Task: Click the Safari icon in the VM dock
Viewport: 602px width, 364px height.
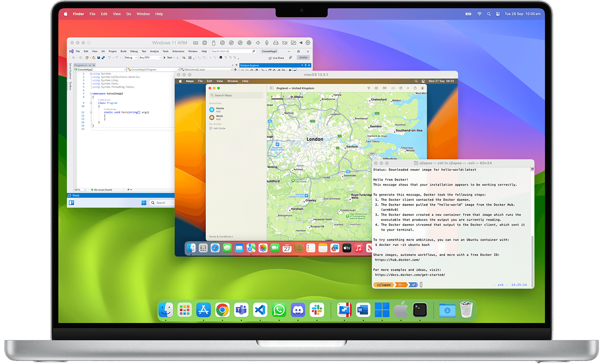Action: 215,248
